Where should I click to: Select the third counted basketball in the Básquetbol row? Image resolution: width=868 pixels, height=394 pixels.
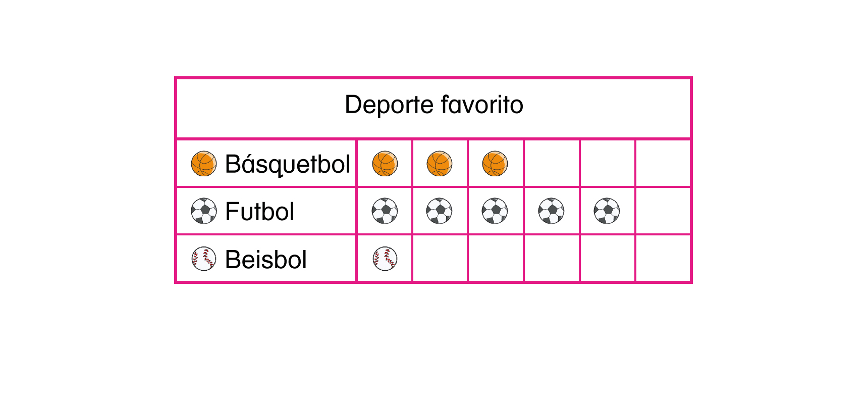[495, 164]
